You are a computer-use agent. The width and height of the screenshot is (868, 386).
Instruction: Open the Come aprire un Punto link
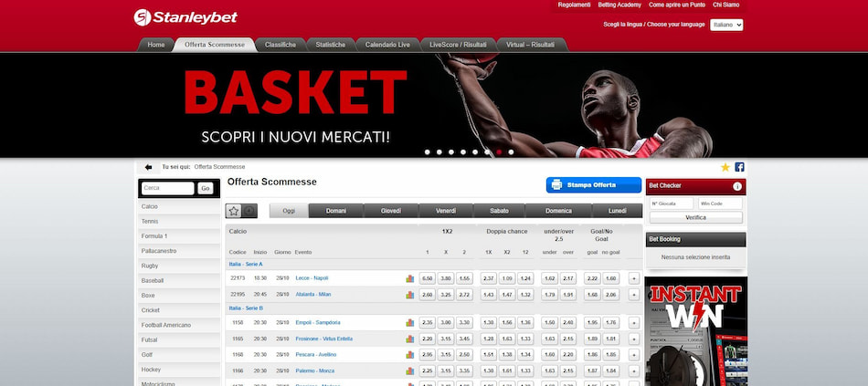(x=676, y=5)
